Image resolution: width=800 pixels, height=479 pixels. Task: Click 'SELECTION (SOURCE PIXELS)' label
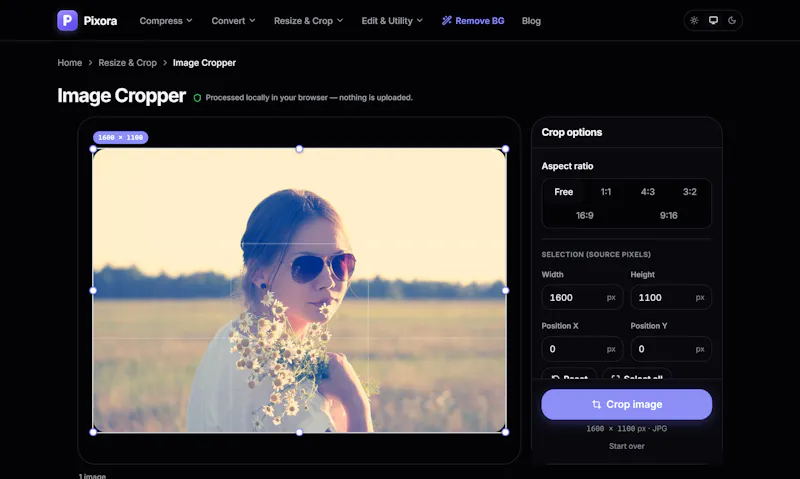(x=596, y=255)
